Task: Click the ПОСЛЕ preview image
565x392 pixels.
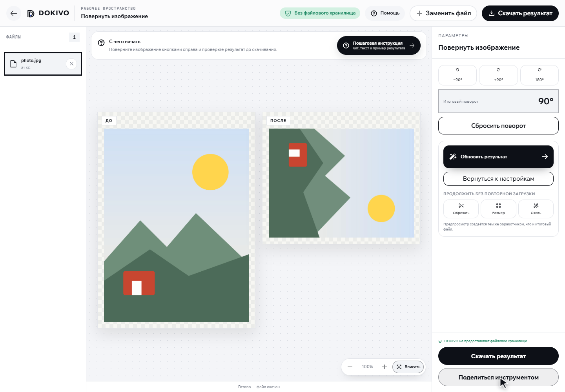Action: point(341,183)
